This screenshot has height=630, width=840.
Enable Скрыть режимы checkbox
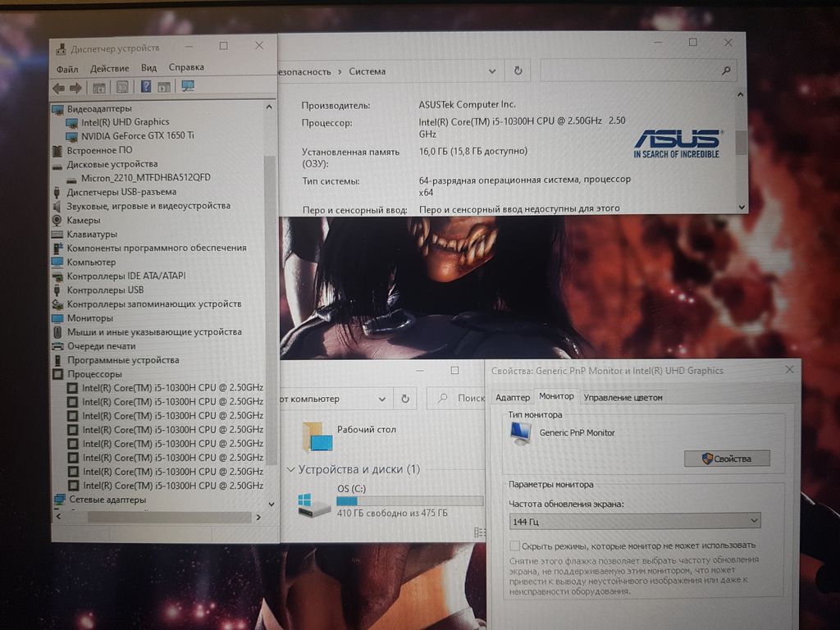pyautogui.click(x=515, y=546)
